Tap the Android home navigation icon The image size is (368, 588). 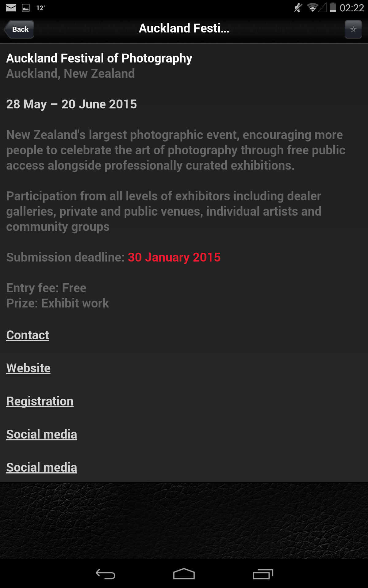[184, 574]
